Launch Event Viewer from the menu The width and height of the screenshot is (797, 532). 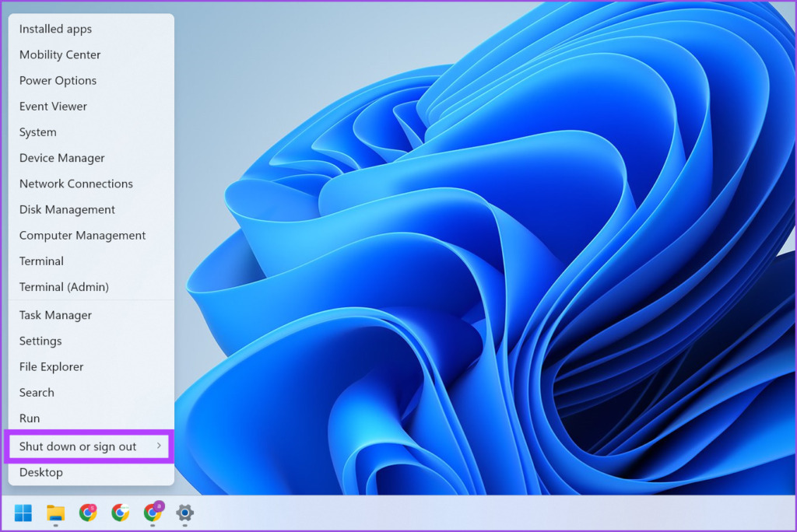92,107
